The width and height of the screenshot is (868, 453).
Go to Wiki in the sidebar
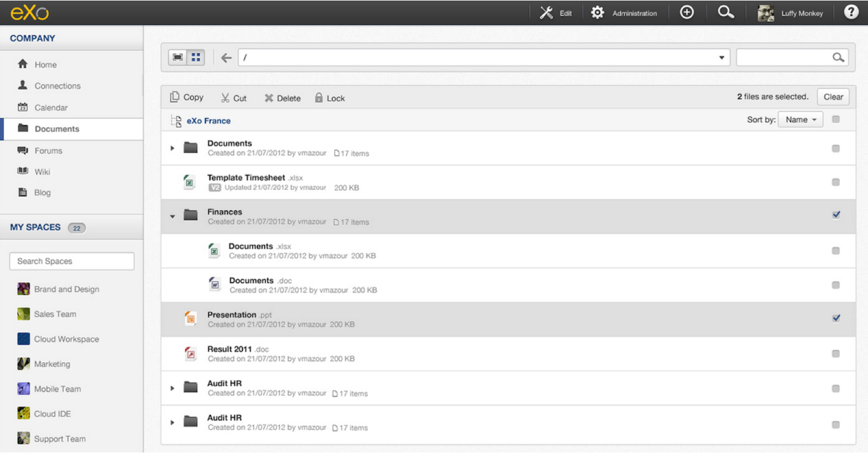point(42,171)
